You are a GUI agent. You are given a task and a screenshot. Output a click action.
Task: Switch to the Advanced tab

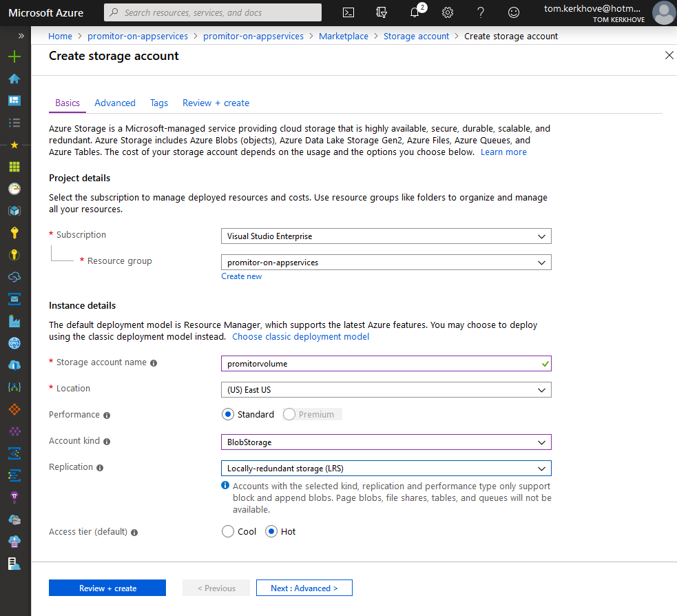(115, 103)
